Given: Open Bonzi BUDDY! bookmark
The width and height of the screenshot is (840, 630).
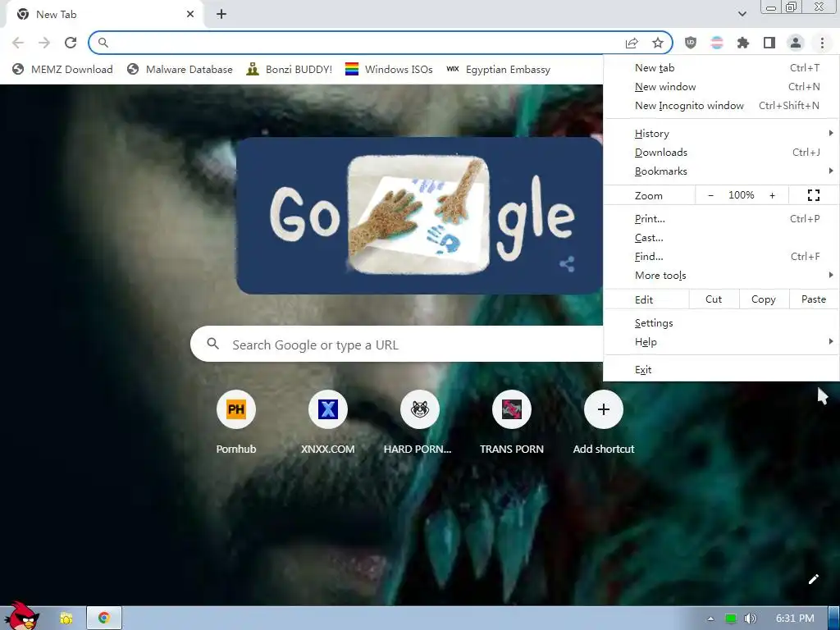Looking at the screenshot, I should 290,69.
